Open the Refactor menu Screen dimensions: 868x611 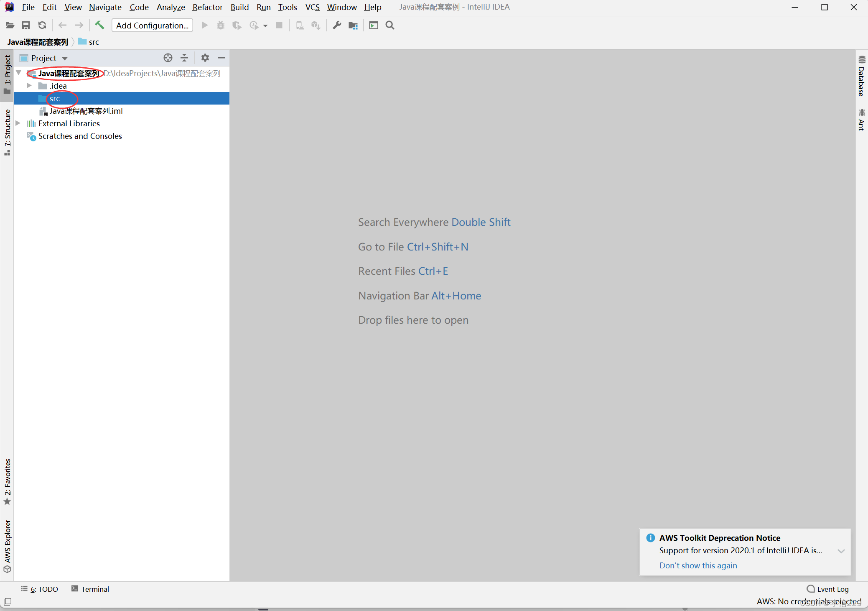pyautogui.click(x=207, y=7)
